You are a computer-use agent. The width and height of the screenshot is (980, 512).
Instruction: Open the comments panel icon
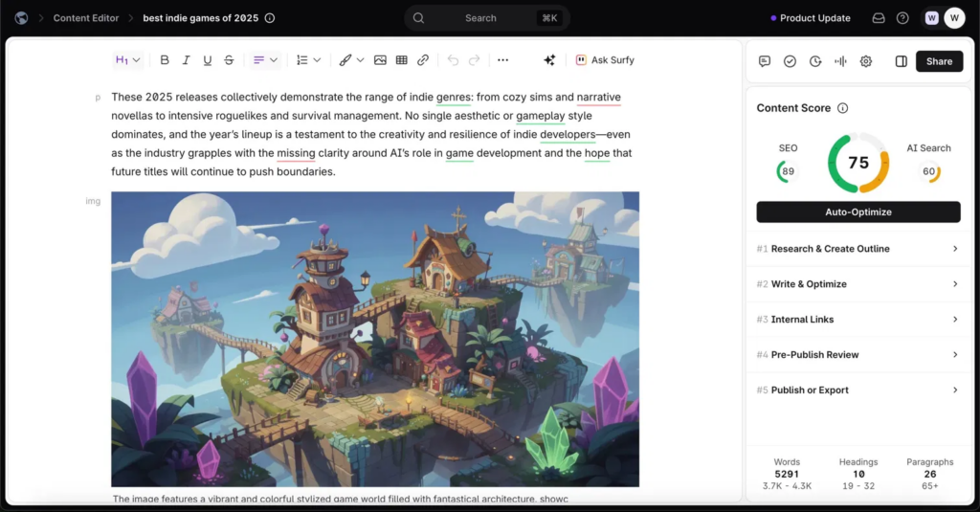coord(765,61)
